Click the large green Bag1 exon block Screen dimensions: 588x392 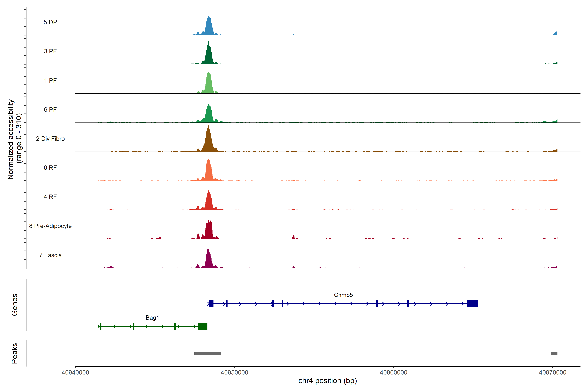203,327
